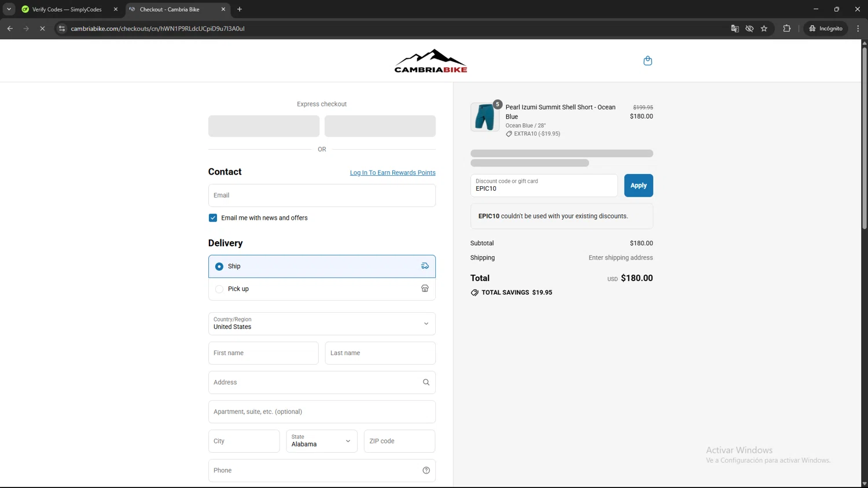Viewport: 868px width, 488px height.
Task: Click the crossed-out $199.95 price
Action: (x=643, y=108)
